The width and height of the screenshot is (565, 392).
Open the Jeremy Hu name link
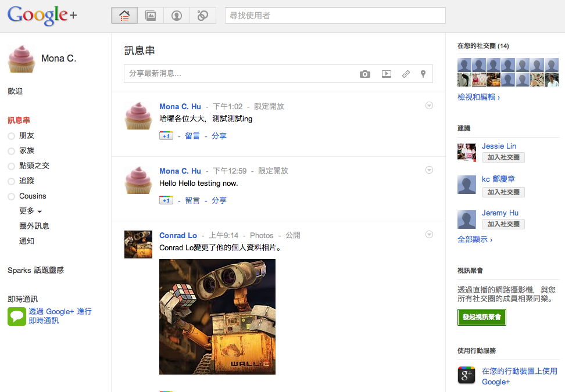pyautogui.click(x=500, y=213)
